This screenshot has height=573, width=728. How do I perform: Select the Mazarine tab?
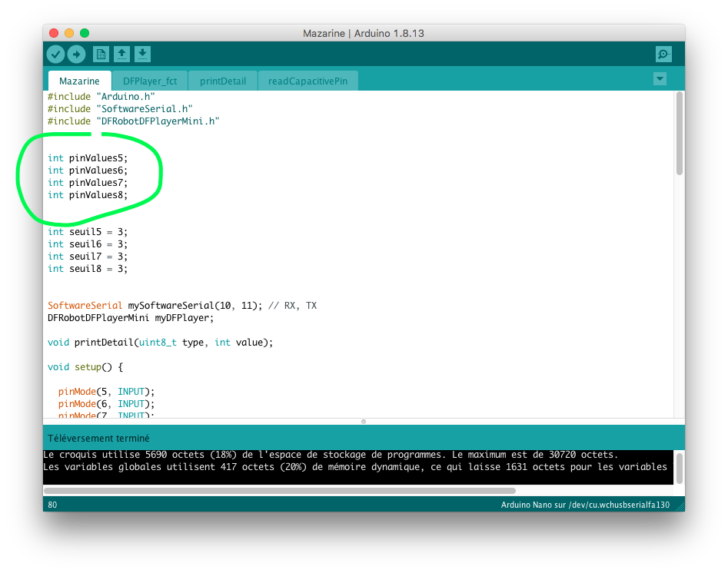79,81
